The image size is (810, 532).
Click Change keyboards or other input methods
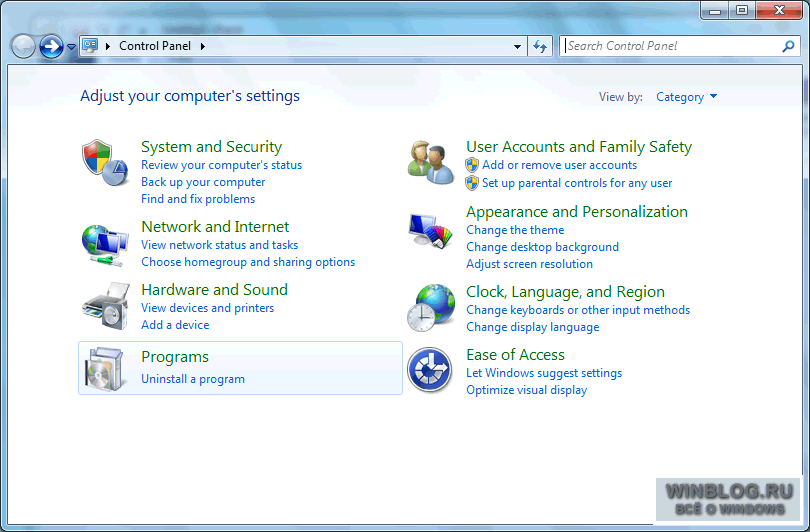coord(578,310)
